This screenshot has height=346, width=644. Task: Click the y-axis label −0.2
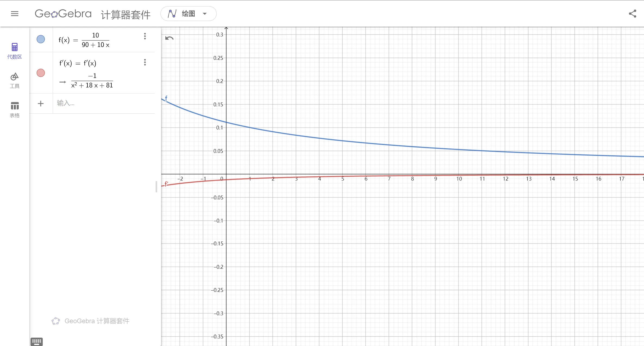218,267
